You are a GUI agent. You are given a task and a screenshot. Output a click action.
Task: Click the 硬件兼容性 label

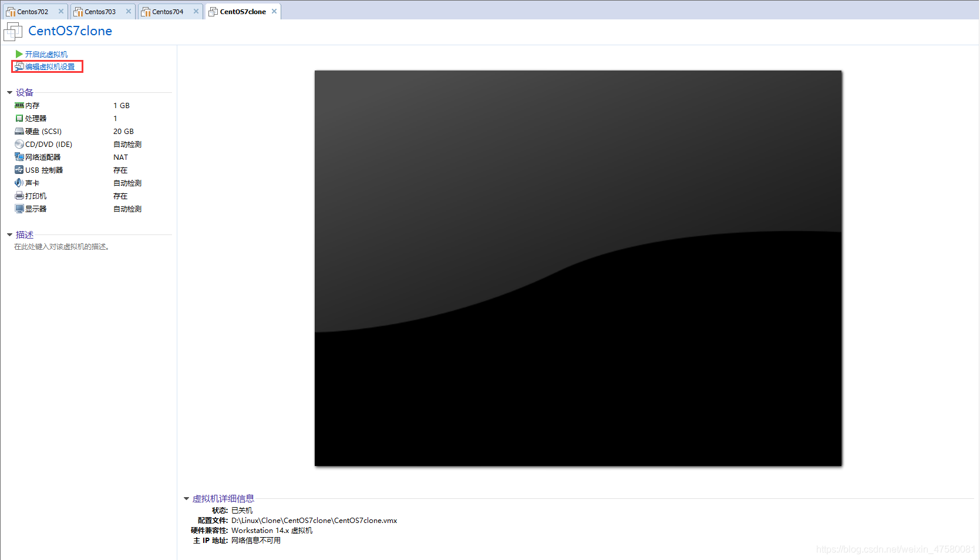(x=209, y=531)
